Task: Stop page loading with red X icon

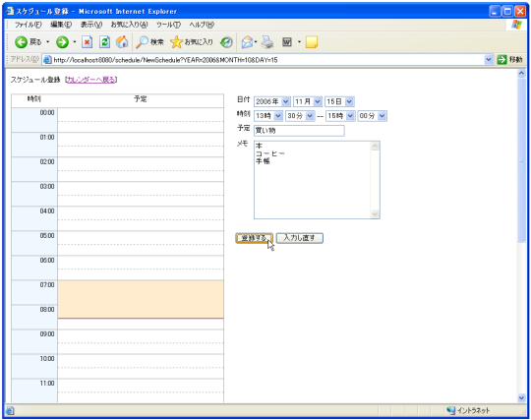Action: 88,42
